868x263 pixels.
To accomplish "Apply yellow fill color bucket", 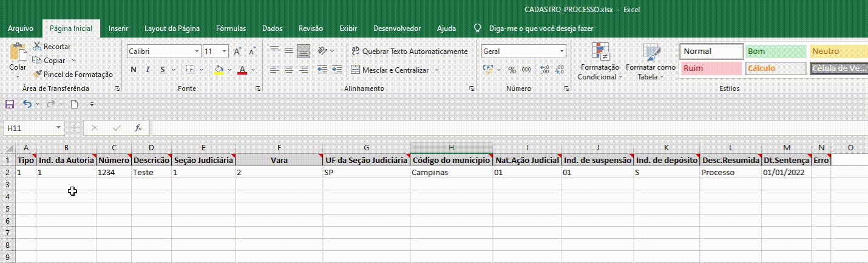I will (219, 70).
